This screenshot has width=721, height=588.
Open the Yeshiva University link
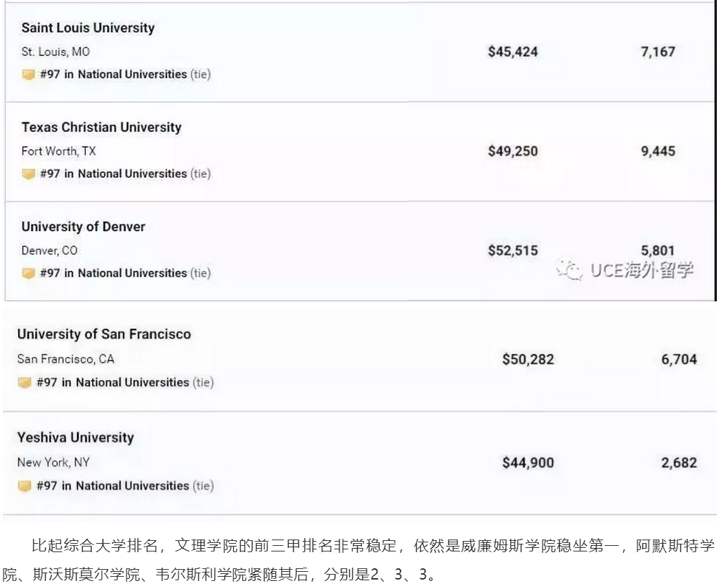pos(75,438)
